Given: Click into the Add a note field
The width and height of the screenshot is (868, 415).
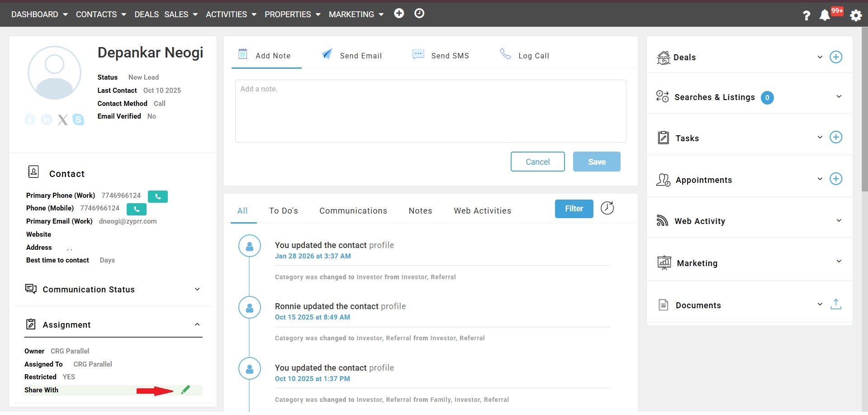Looking at the screenshot, I should point(430,111).
